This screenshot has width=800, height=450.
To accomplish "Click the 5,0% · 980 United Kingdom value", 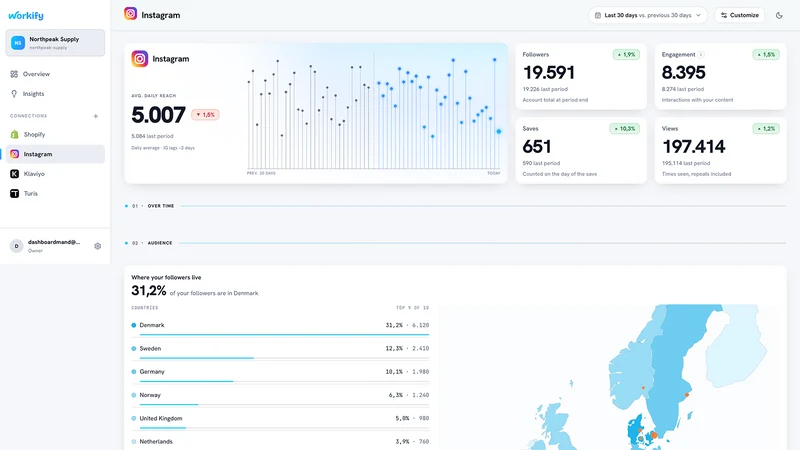I will (412, 418).
